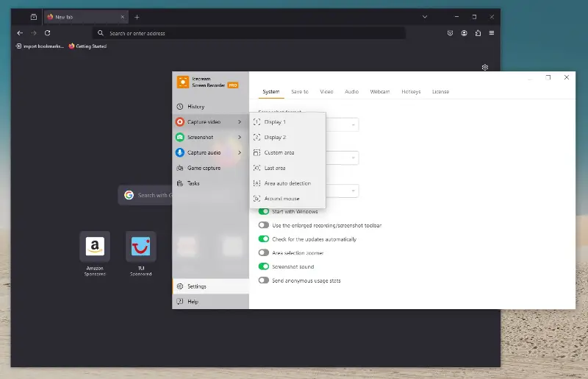Maximize the Icecream Screen Recorder window
Viewport: 588px width, 379px height.
coord(548,77)
